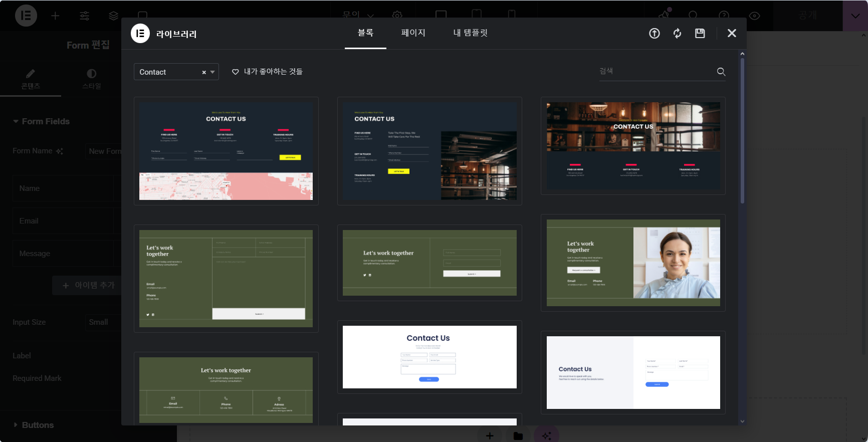868x442 pixels.
Task: Click the finder search icon in top bar
Action: (x=693, y=15)
